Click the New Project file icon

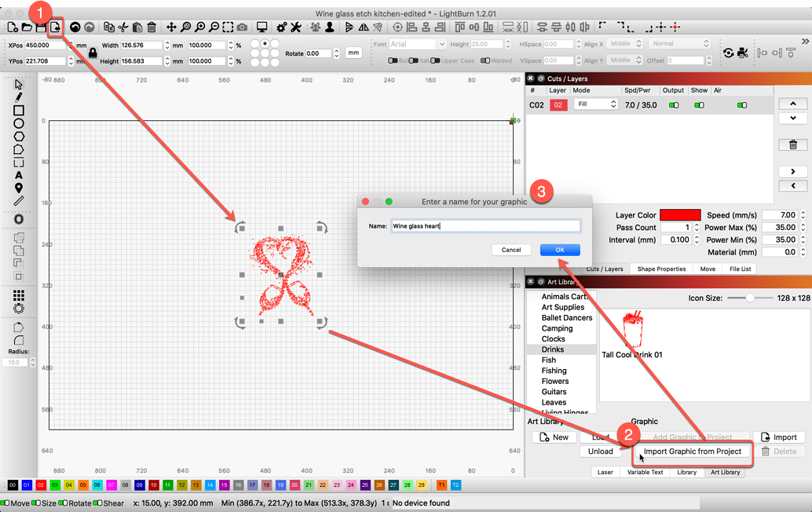pyautogui.click(x=13, y=27)
